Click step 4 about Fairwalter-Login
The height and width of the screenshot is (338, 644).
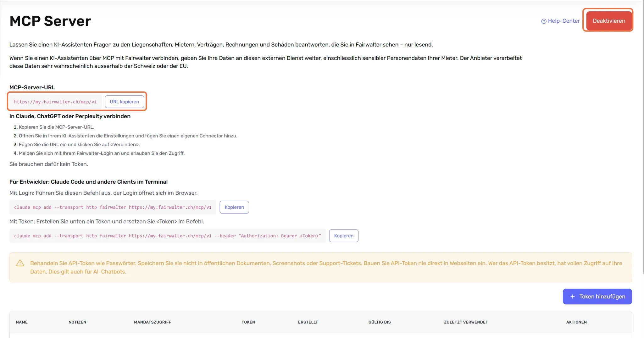click(102, 153)
